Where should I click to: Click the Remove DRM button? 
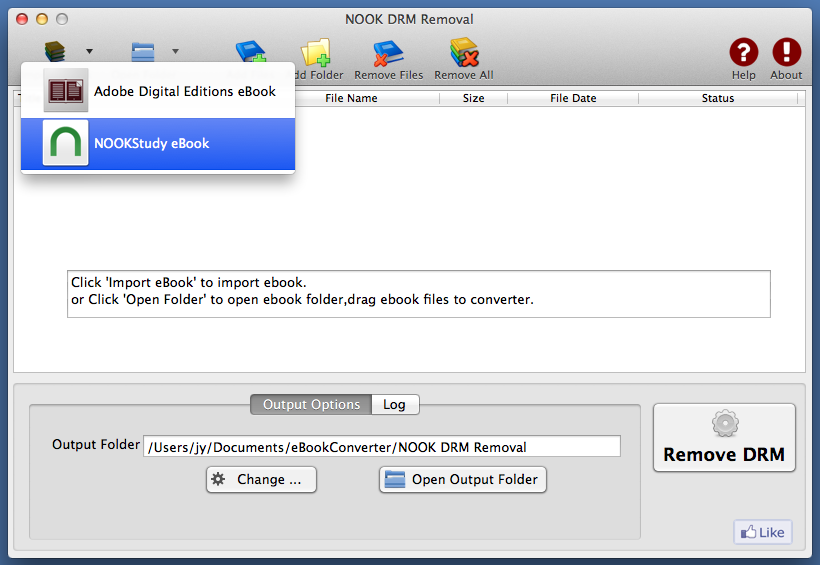point(724,438)
